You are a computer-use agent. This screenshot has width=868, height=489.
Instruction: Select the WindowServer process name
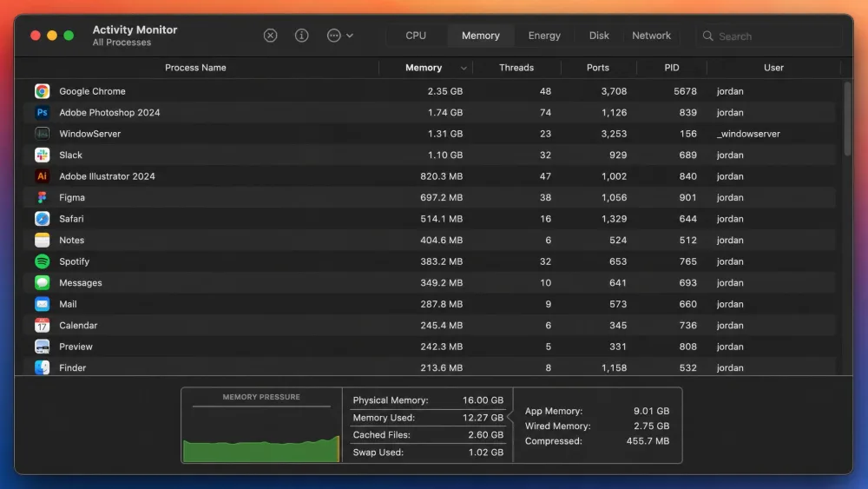point(89,134)
